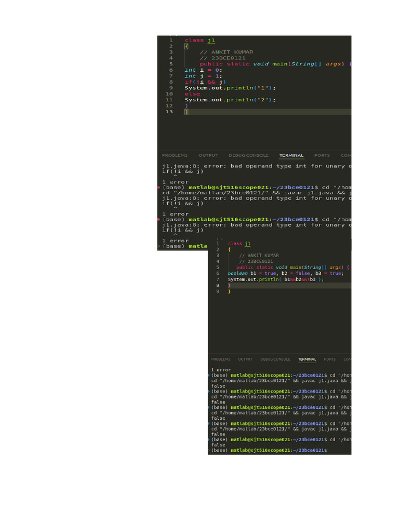The image size is (399, 532).
Task: Open PROBLEMS tab above the 'false' terminal output
Action: point(220,359)
